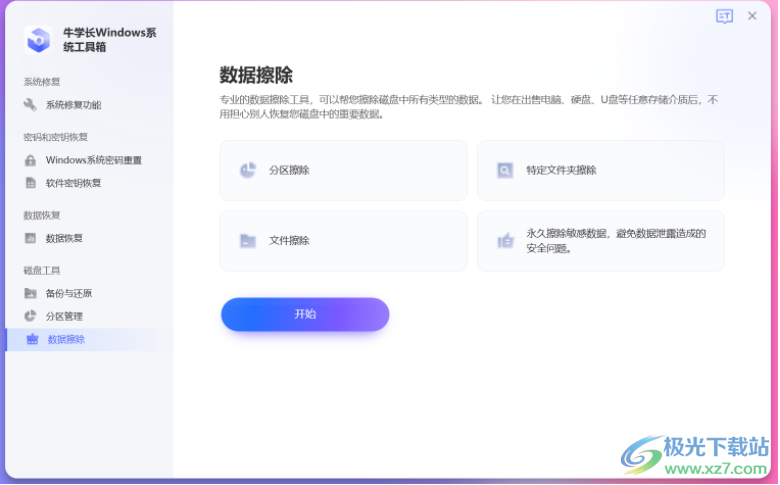Click the eraser icon beside 数据擦除 in sidebar
This screenshot has height=485, width=780.
coord(32,339)
